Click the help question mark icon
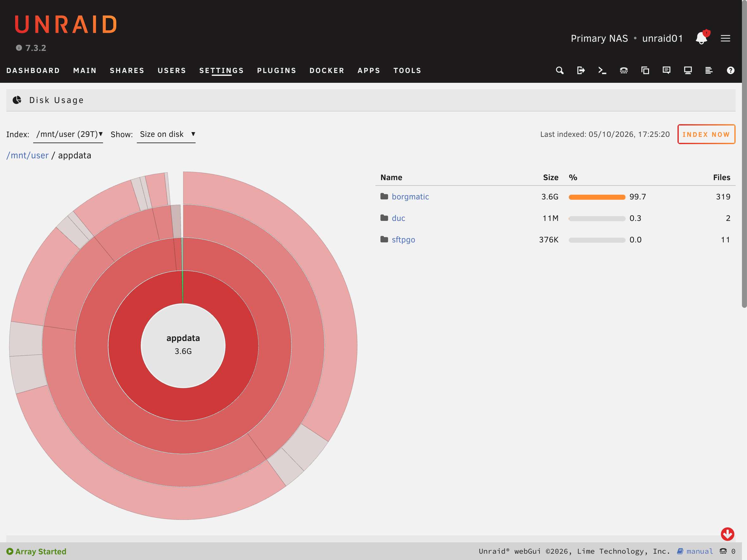Screen dimensions: 747x560 [731, 70]
